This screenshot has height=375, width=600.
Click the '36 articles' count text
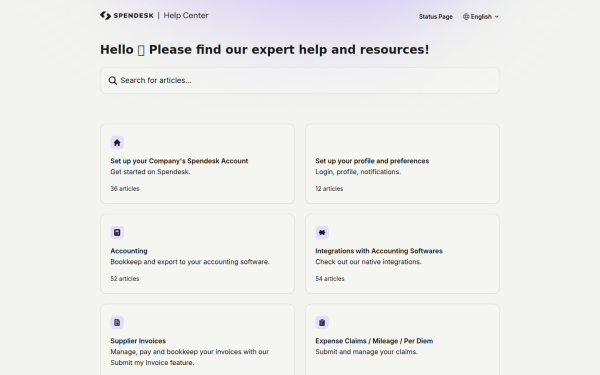(125, 189)
